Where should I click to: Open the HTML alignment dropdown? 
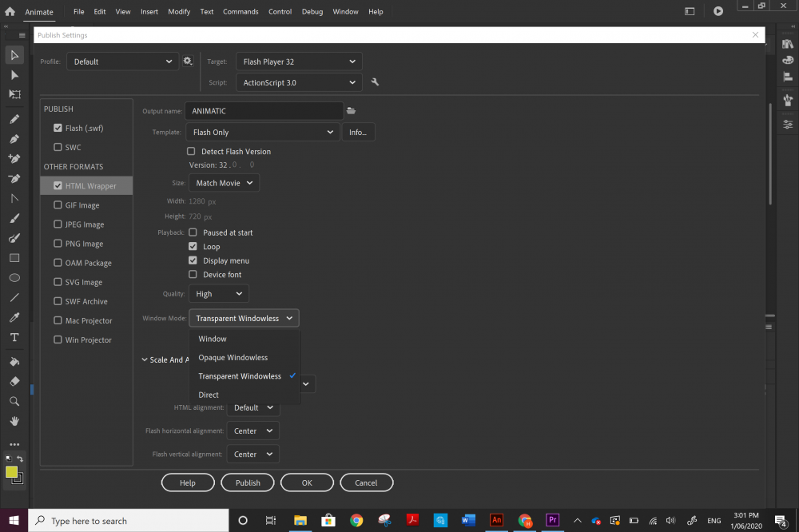[252, 407]
